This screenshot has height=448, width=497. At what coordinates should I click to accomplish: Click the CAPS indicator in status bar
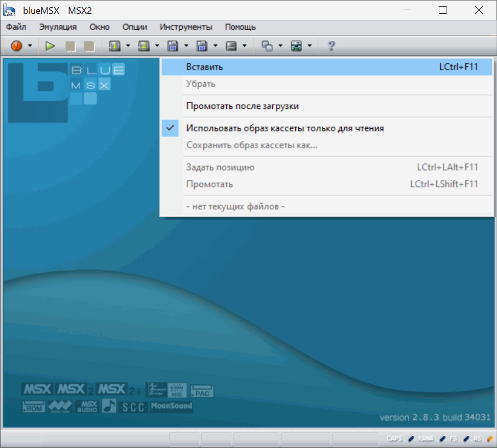point(395,439)
